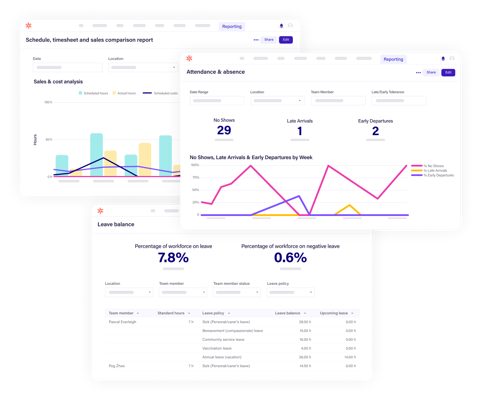Click the red star logo in the Leave balance window

tap(100, 211)
